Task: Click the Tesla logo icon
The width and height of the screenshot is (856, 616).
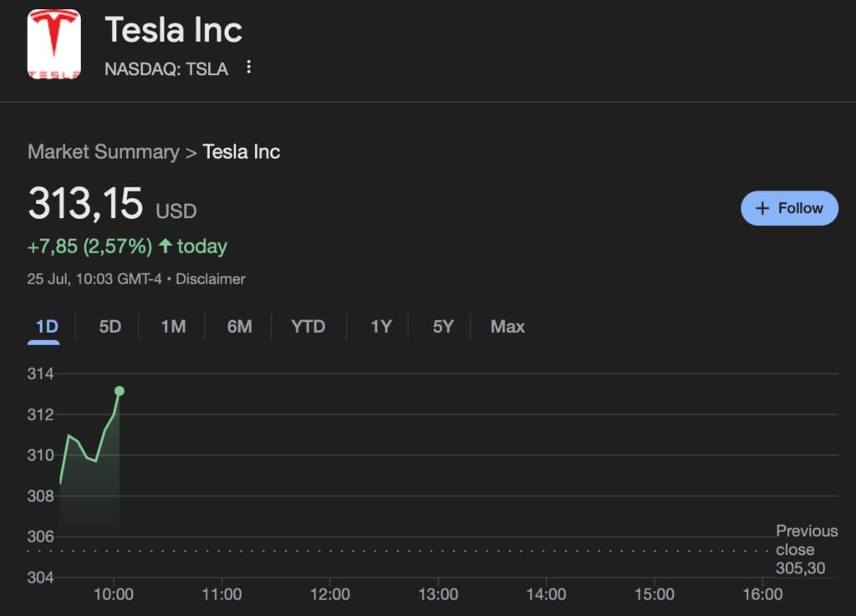Action: [53, 43]
